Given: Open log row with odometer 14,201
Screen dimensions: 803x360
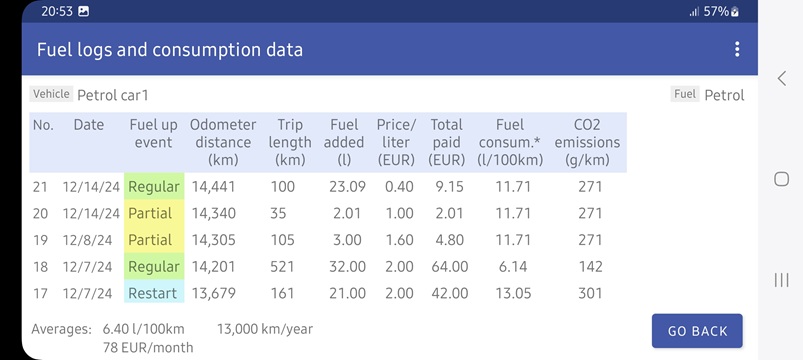Looking at the screenshot, I should (328, 266).
